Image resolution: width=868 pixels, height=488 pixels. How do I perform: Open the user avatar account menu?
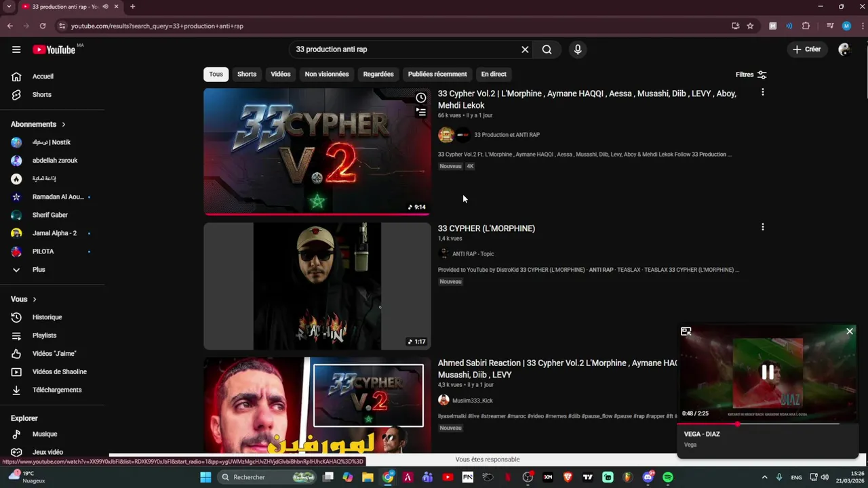[844, 49]
